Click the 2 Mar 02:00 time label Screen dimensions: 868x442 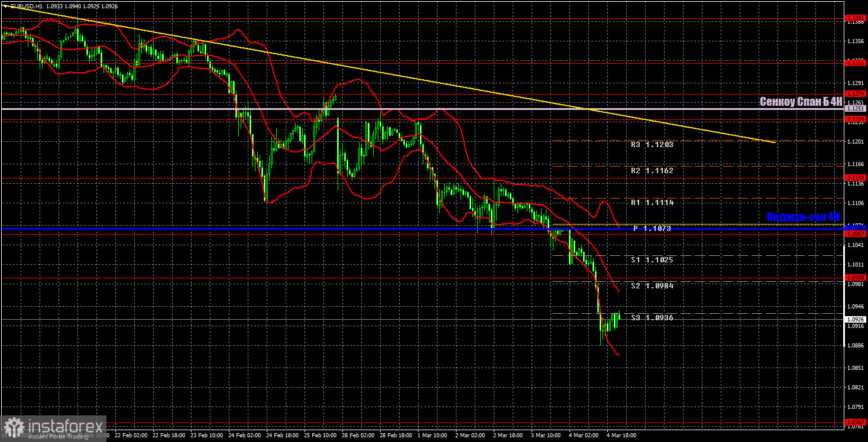pos(471,435)
